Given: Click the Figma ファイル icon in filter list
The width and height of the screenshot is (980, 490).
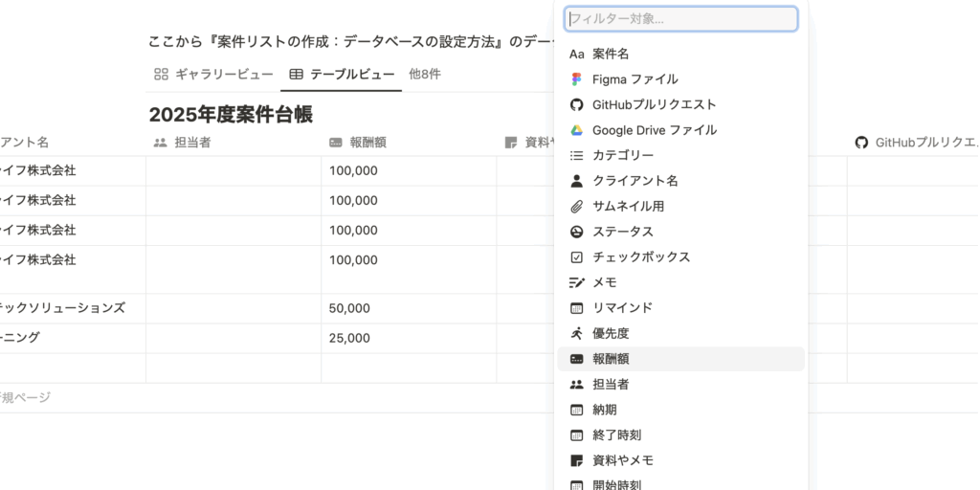Looking at the screenshot, I should pos(576,79).
